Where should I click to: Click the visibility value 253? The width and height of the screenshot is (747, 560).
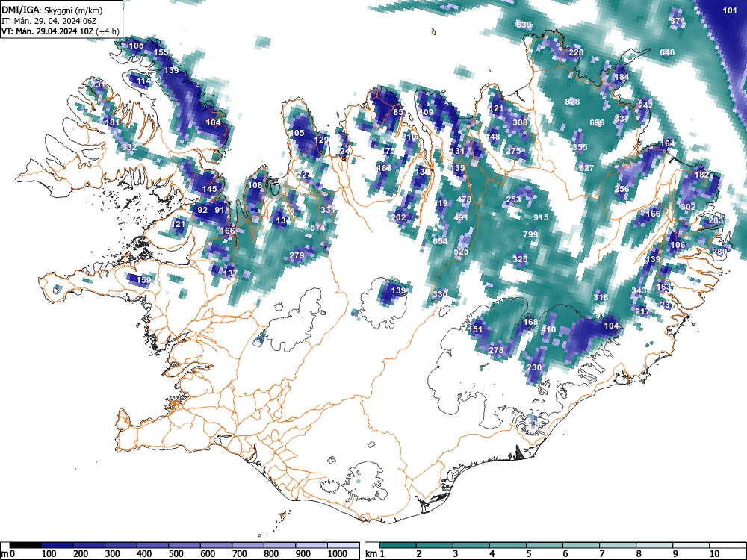point(514,199)
